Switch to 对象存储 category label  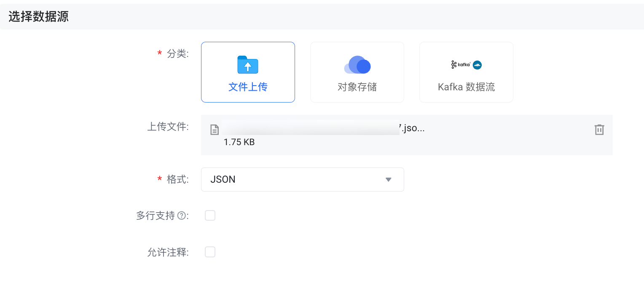pyautogui.click(x=357, y=87)
